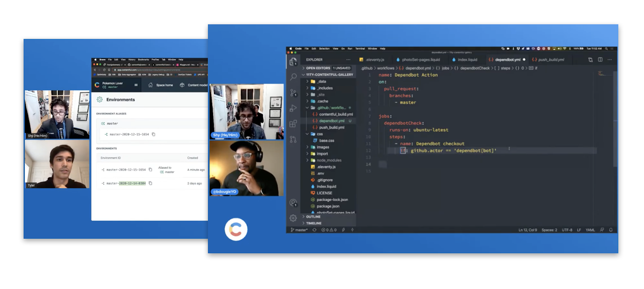Open the editor More Actions ellipsis
The image size is (644, 289).
coord(610,60)
